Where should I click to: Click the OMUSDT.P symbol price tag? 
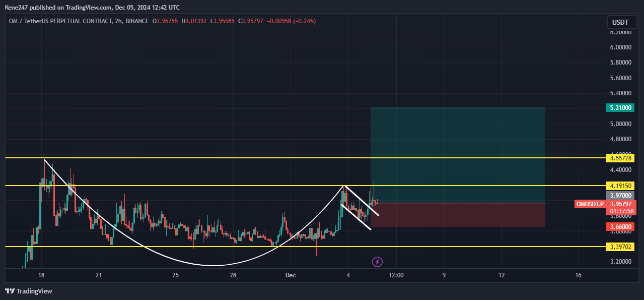click(x=590, y=204)
